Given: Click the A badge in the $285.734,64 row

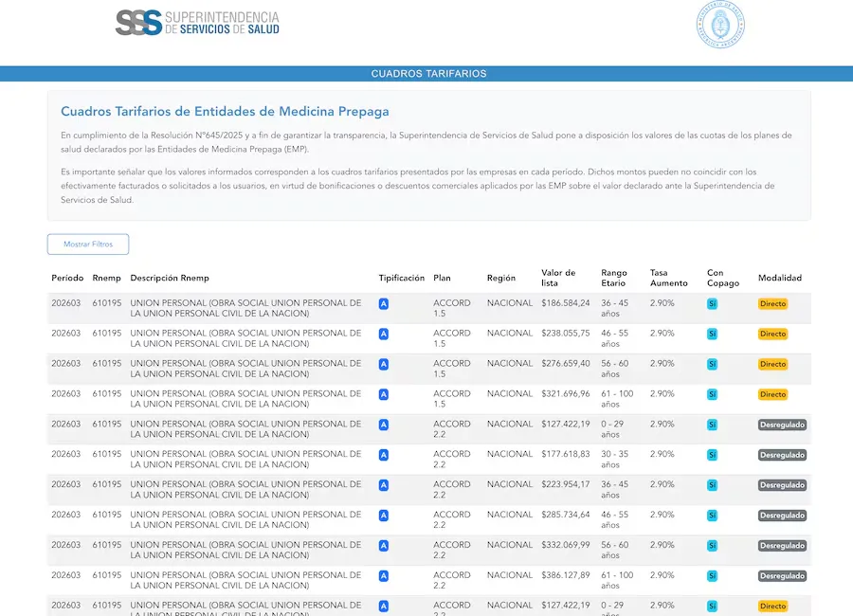Looking at the screenshot, I should coord(384,516).
